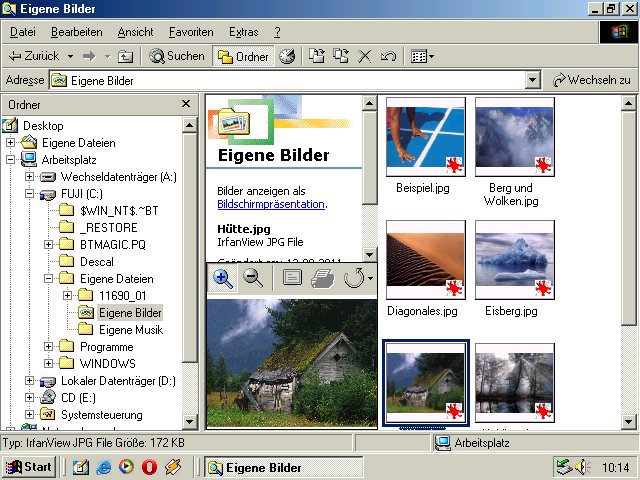Click the Delete X toolbar icon

[364, 56]
